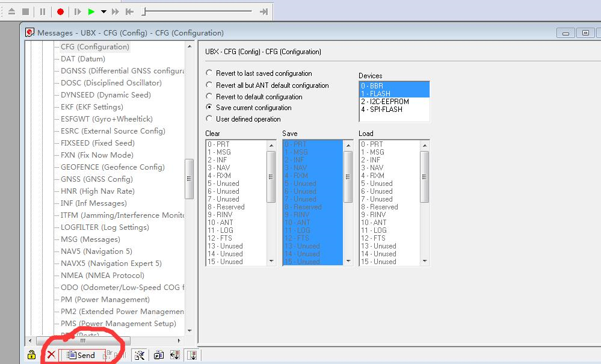
Task: Click the fast-forward double arrow icon
Action: pos(116,11)
